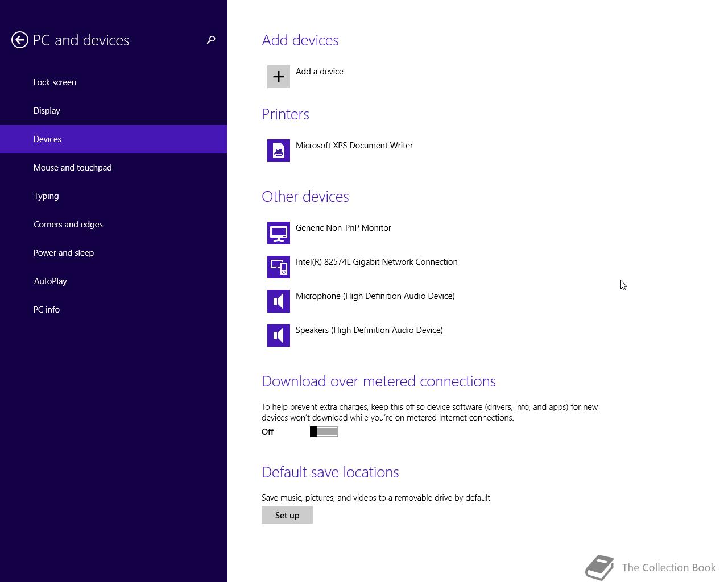Open Power and sleep settings
This screenshot has height=582, width=728.
[x=114, y=253]
